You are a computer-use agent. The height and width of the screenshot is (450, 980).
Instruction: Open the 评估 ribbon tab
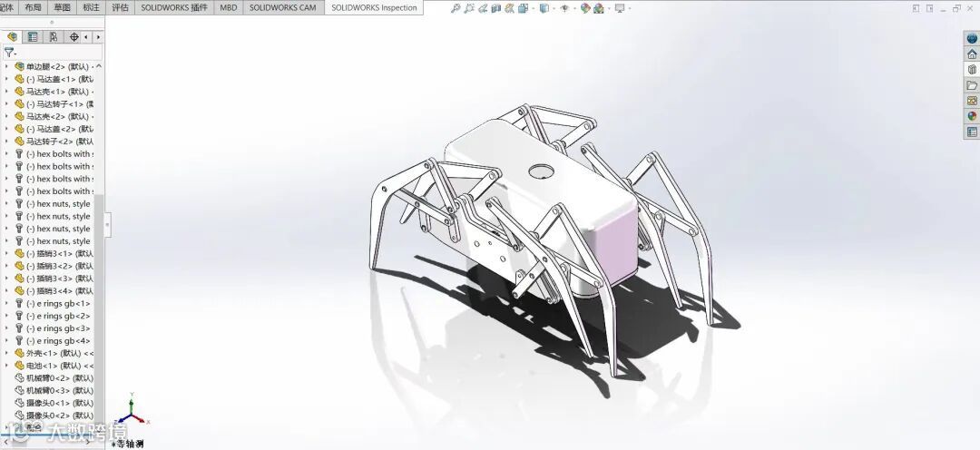120,7
